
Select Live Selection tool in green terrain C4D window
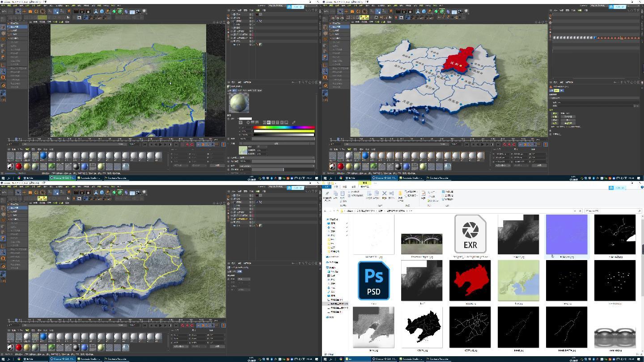click(x=18, y=12)
